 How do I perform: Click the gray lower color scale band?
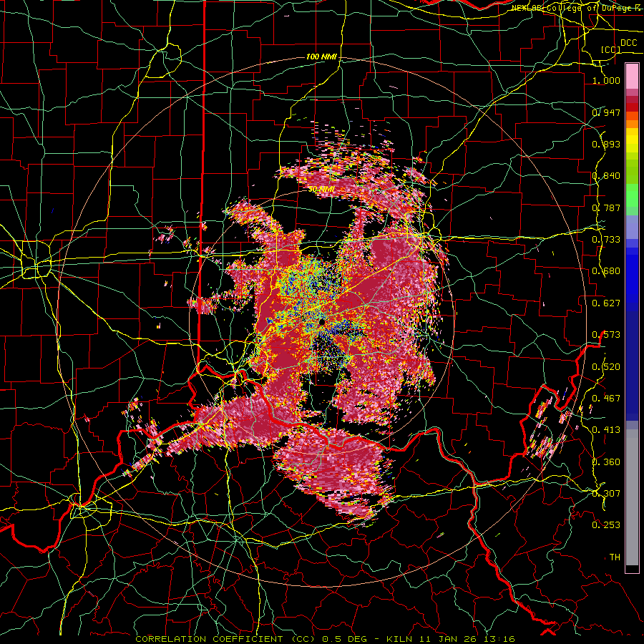pos(632,497)
